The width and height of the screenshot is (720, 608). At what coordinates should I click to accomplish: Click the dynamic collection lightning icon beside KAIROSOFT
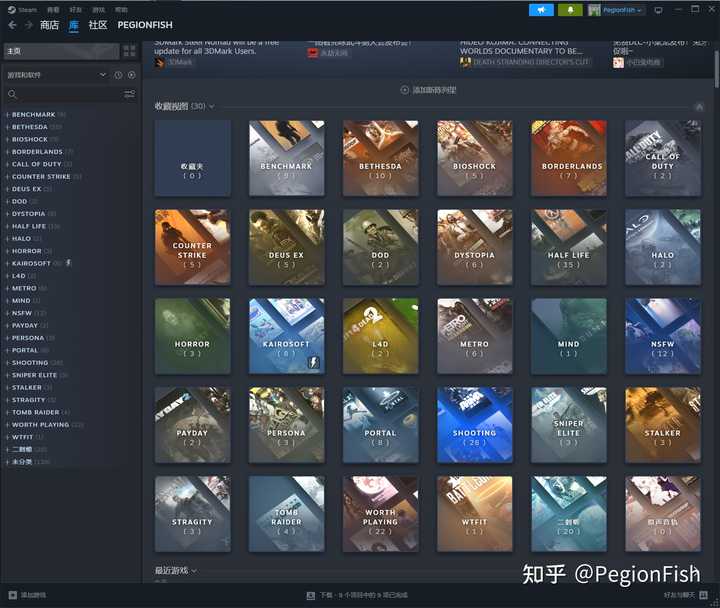pos(68,263)
